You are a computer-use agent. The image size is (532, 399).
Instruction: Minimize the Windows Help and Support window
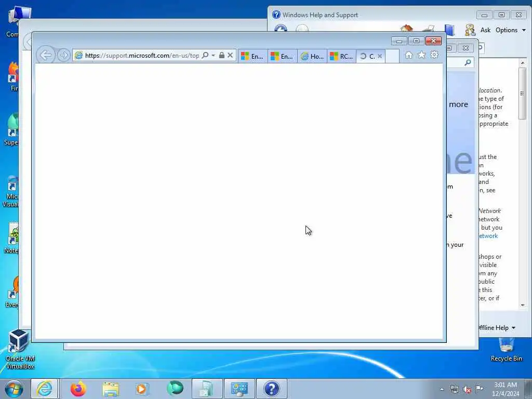484,15
